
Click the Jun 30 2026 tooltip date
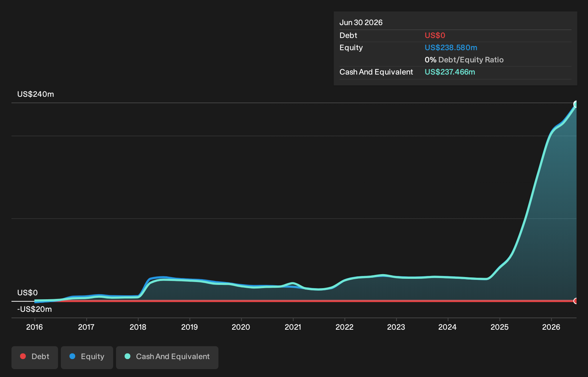(361, 23)
